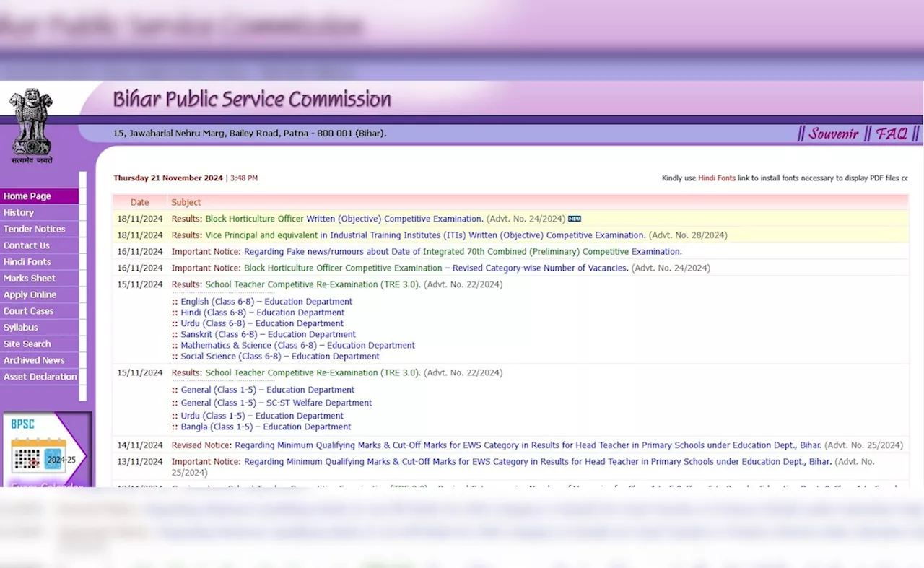The height and width of the screenshot is (568, 924).
Task: Open General (Class 1-5) Education Department result
Action: click(x=268, y=390)
